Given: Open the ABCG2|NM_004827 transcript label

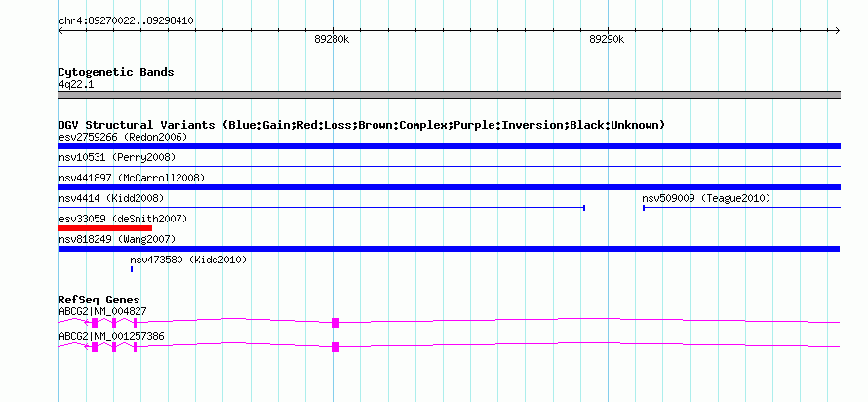Looking at the screenshot, I should (102, 311).
